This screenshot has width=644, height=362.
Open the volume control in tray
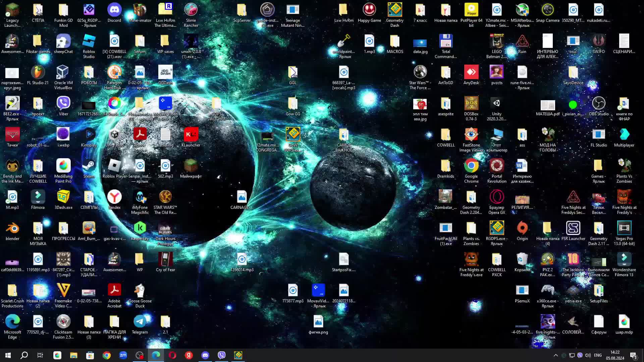tap(588, 355)
